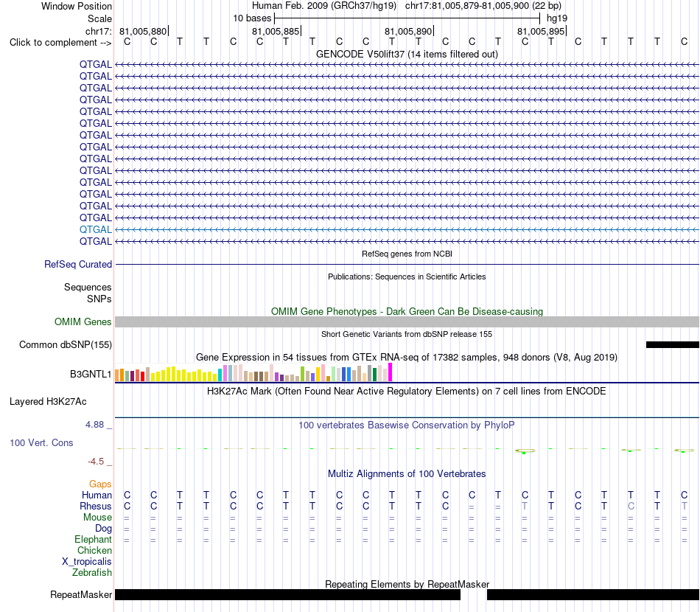Click the 'SNPs' side label
Image resolution: width=700 pixels, height=612 pixels.
click(x=99, y=299)
